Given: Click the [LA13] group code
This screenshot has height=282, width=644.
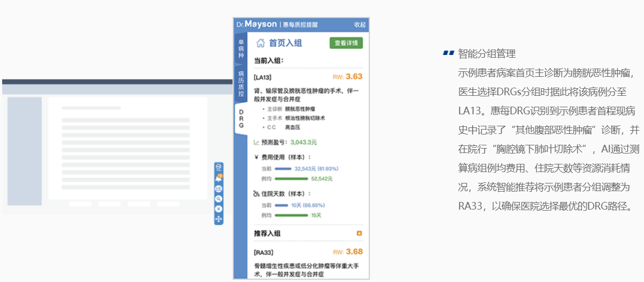Looking at the screenshot, I should click(x=263, y=77).
